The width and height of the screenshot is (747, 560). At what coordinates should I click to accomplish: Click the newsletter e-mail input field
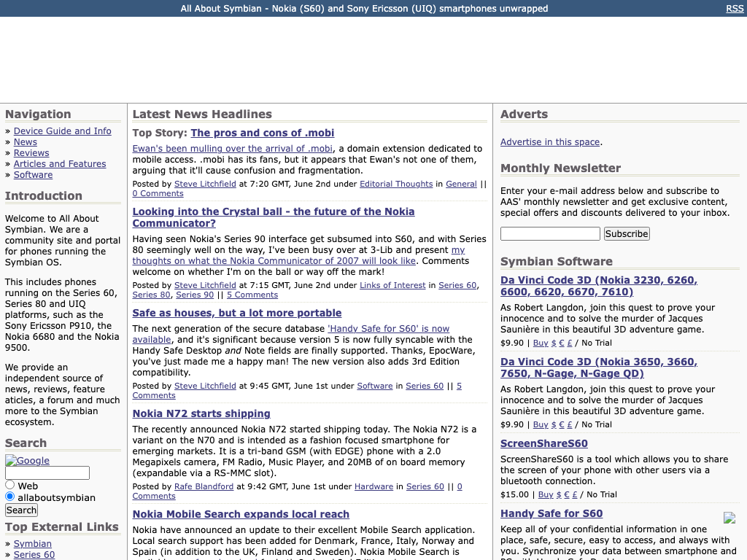[550, 234]
